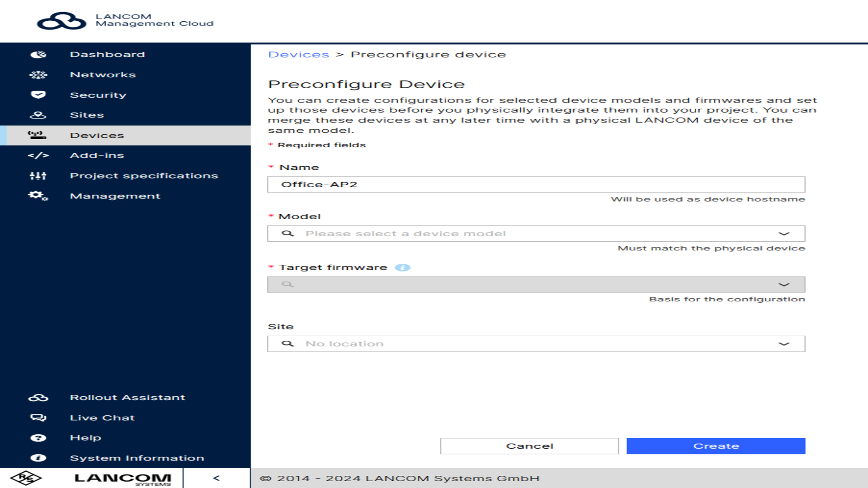Open the Help menu item
868x488 pixels.
pos(85,438)
